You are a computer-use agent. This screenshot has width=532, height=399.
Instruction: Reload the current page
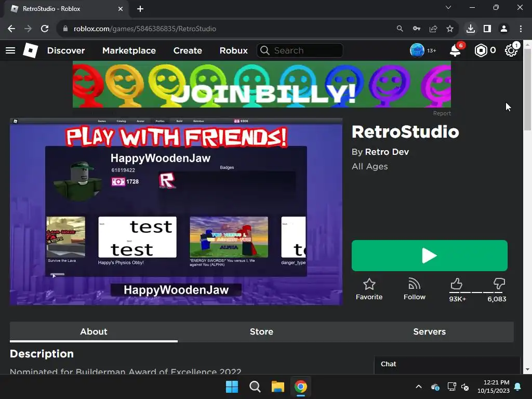(x=45, y=29)
